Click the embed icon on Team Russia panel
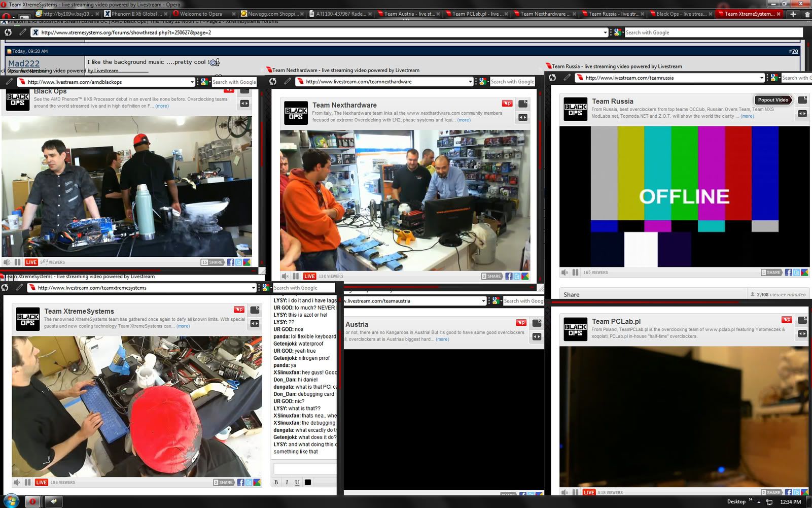The height and width of the screenshot is (508, 812). click(802, 114)
